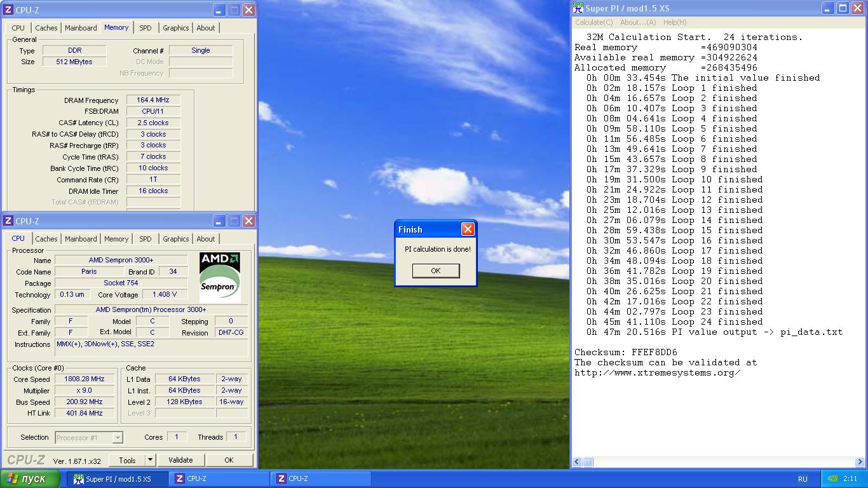Click the Z icon in the upper CPU-Z title bar
This screenshot has width=868, height=488.
[x=8, y=10]
